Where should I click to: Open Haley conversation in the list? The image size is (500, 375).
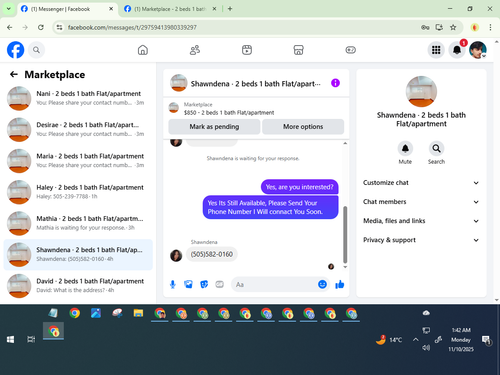pyautogui.click(x=78, y=192)
